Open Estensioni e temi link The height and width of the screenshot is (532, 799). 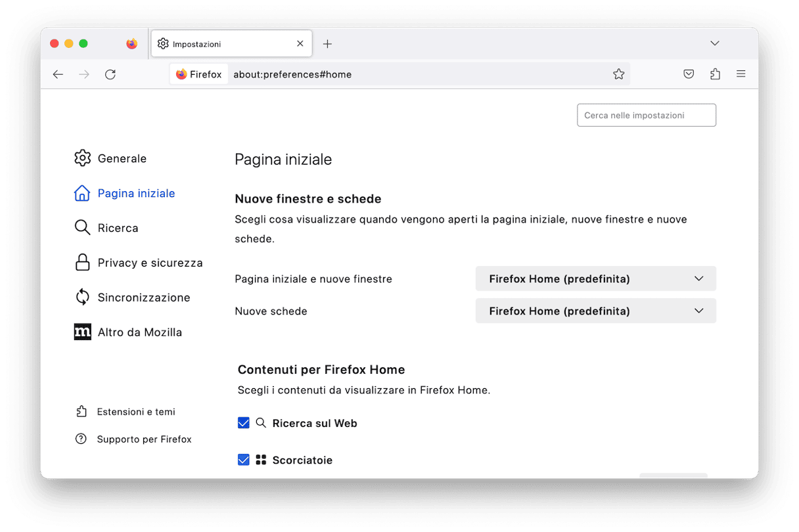[x=136, y=412]
